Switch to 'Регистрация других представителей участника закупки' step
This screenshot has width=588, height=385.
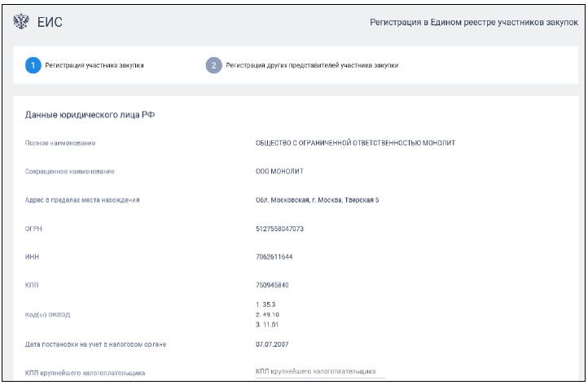pyautogui.click(x=311, y=65)
